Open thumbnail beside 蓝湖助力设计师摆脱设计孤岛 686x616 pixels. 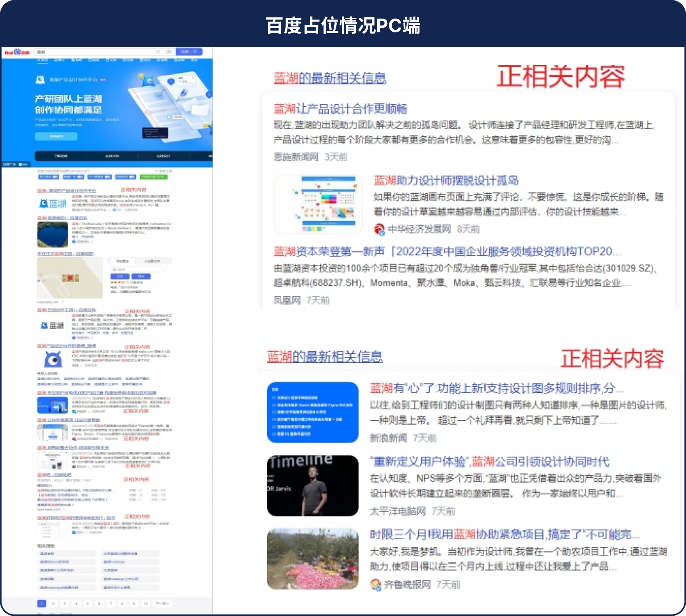coord(318,204)
